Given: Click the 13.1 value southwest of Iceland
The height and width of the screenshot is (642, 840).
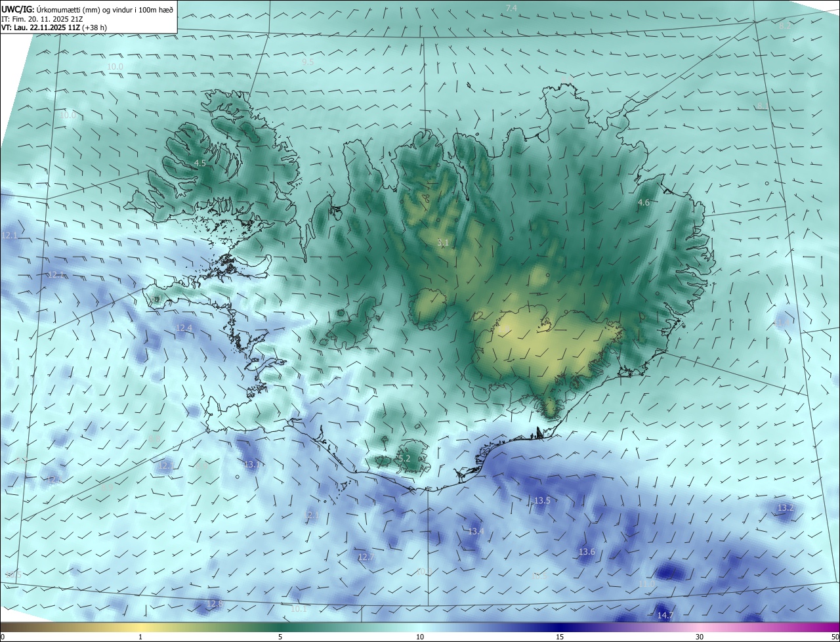Looking at the screenshot, I should (252, 464).
